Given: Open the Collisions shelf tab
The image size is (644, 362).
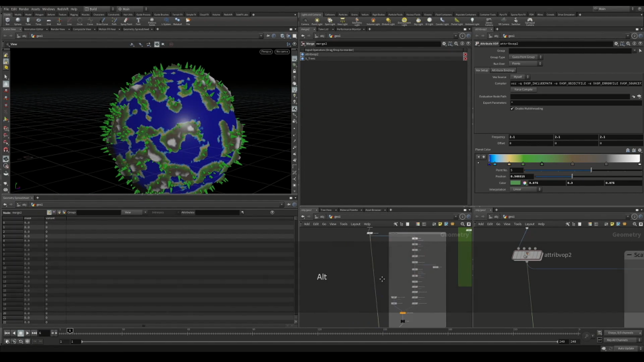Looking at the screenshot, I should click(x=330, y=15).
